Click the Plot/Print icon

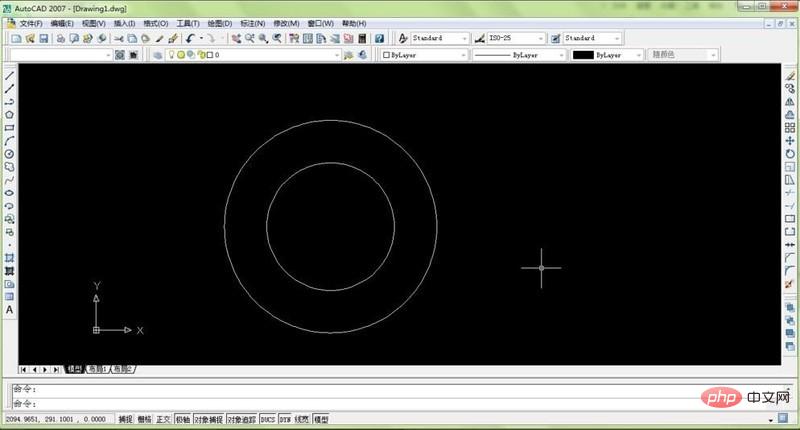pyautogui.click(x=60, y=38)
